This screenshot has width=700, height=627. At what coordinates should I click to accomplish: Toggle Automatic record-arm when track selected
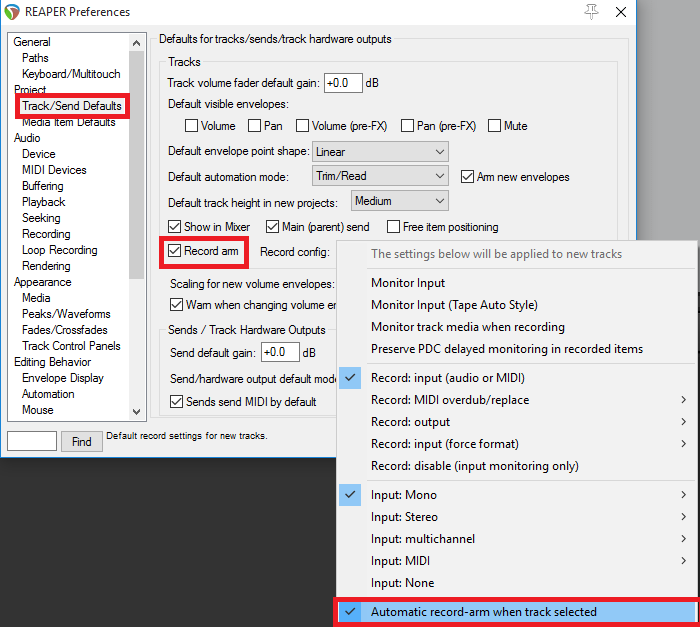517,612
